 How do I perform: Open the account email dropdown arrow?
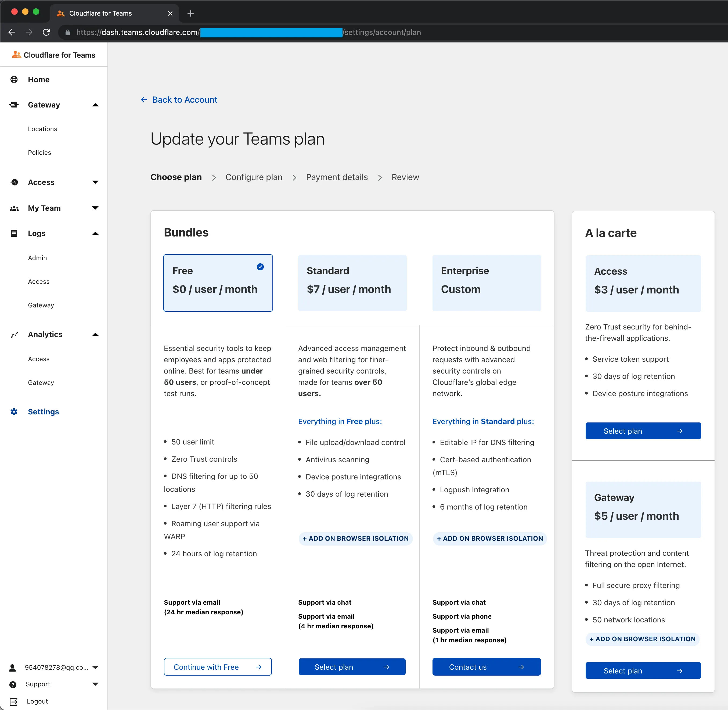click(95, 668)
